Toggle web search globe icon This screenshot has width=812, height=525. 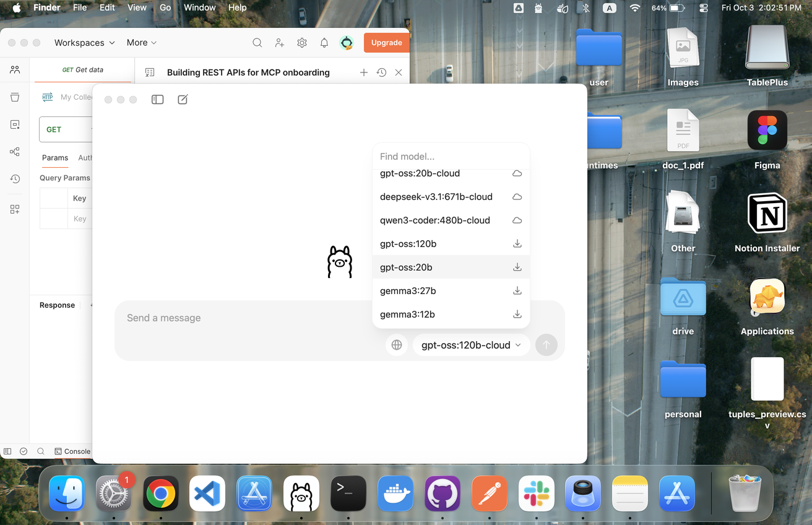pyautogui.click(x=397, y=345)
